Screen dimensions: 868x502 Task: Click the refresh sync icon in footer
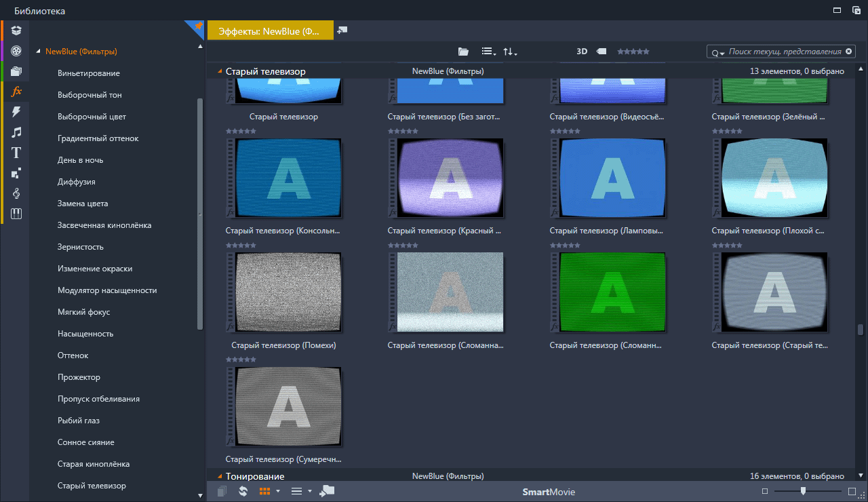pos(243,491)
